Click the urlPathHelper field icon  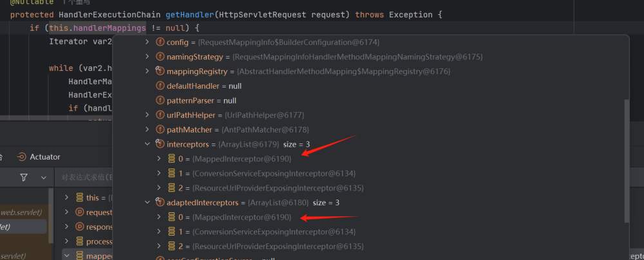coord(160,115)
